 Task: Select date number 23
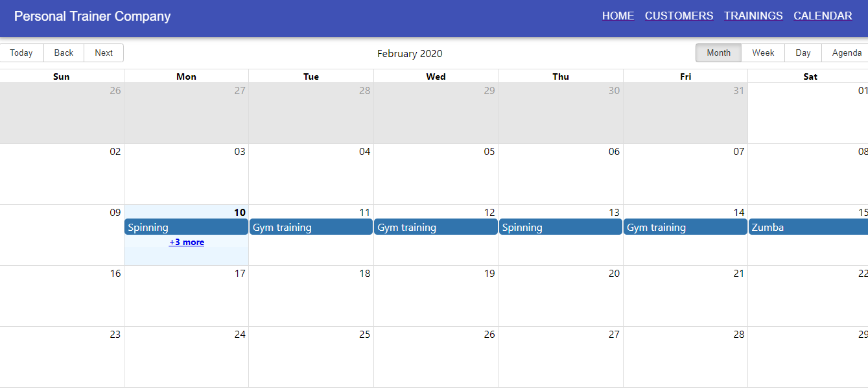coord(115,335)
